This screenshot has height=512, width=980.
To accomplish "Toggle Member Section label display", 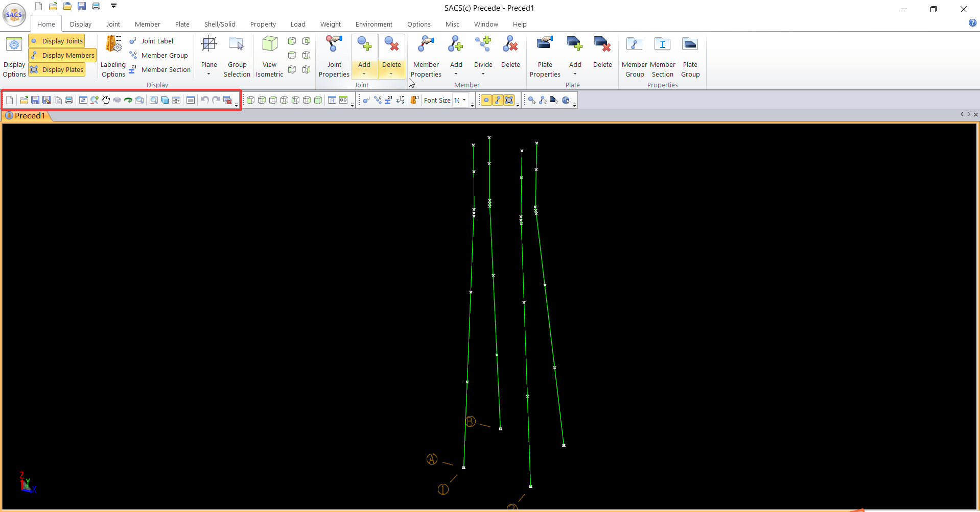I will coord(160,69).
